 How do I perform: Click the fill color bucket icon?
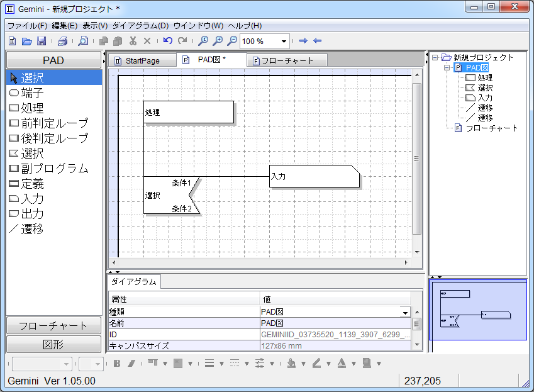pos(291,364)
